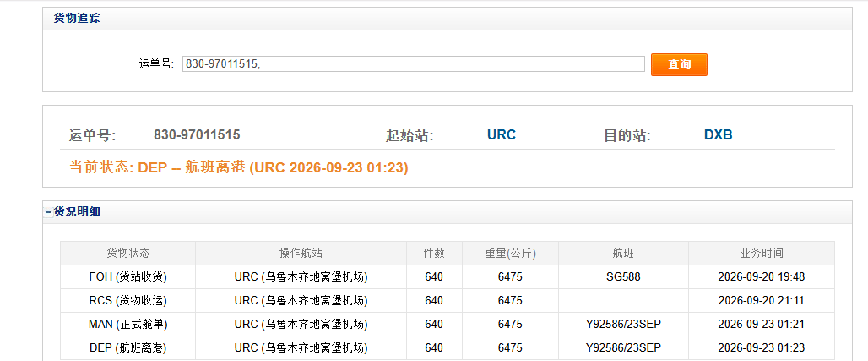Screen dimensions: 868x361
Task: Click weight 6475 in DEP row
Action: tap(510, 348)
